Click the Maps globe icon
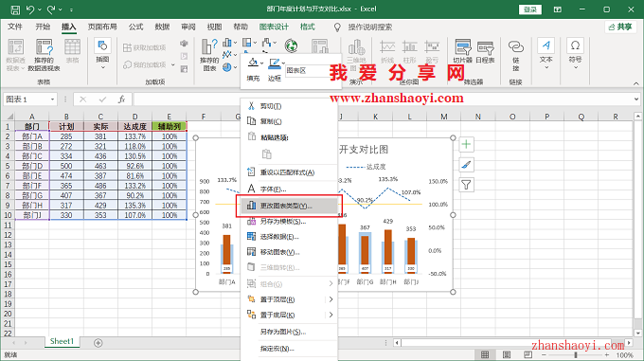The width and height of the screenshot is (644, 361). tap(291, 45)
